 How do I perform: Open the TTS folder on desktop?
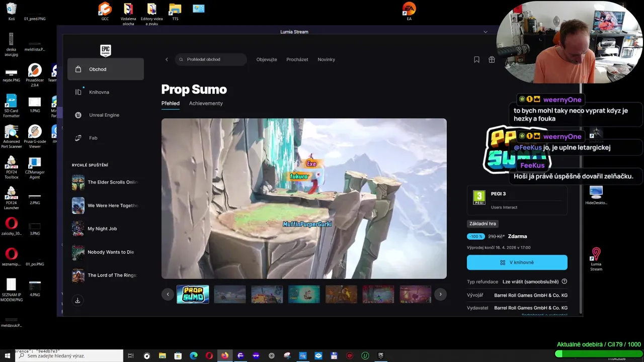[x=175, y=12]
